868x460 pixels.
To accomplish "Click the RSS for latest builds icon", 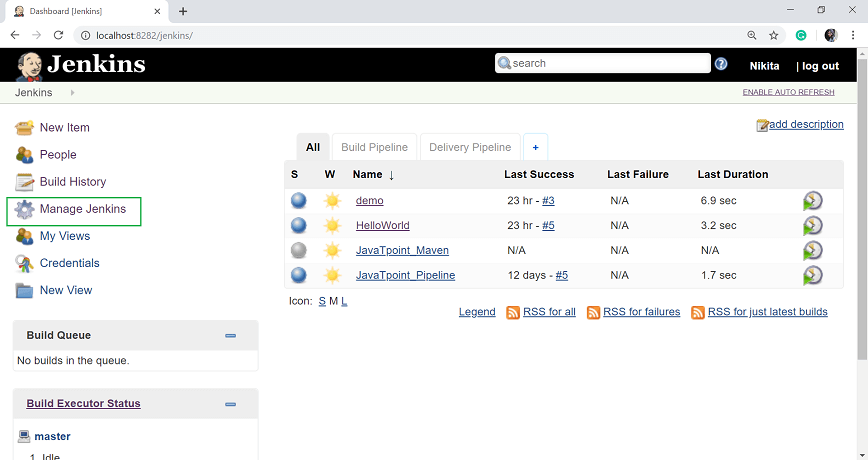I will [698, 313].
